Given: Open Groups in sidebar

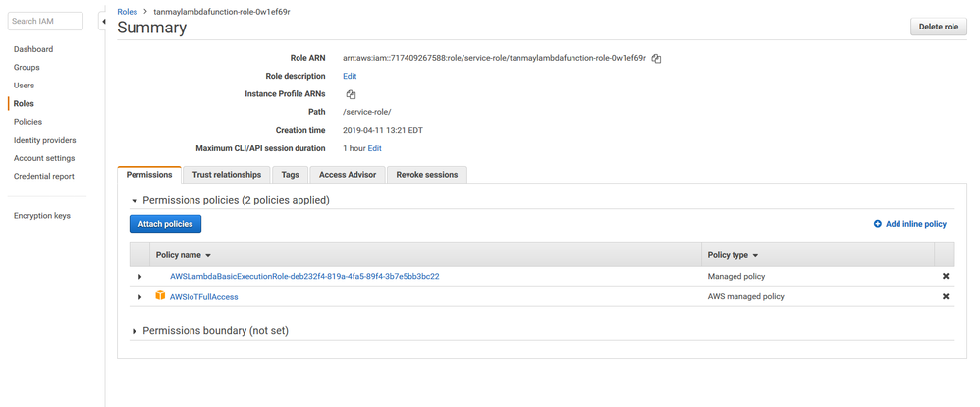Looking at the screenshot, I should coord(27,67).
